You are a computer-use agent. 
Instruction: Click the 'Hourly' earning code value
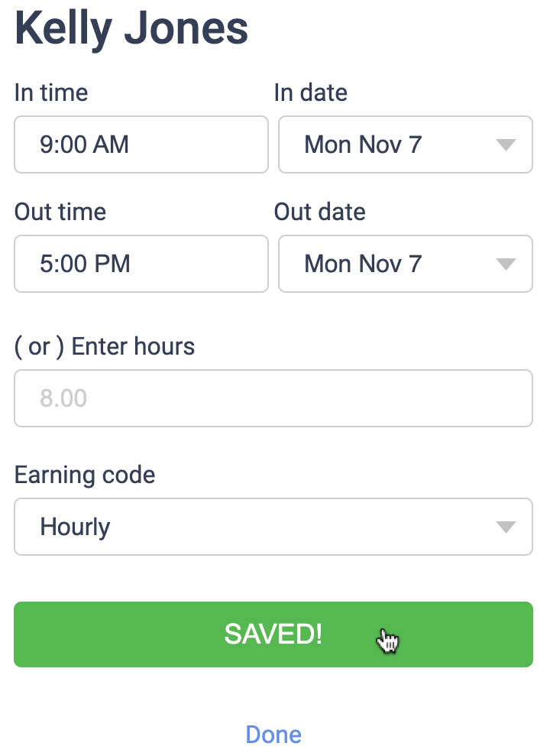coord(75,527)
